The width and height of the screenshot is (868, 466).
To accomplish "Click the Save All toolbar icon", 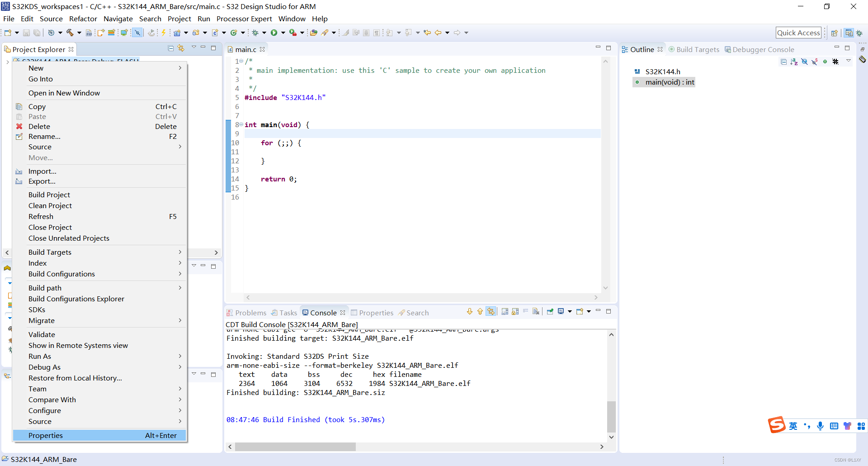I will tap(37, 33).
